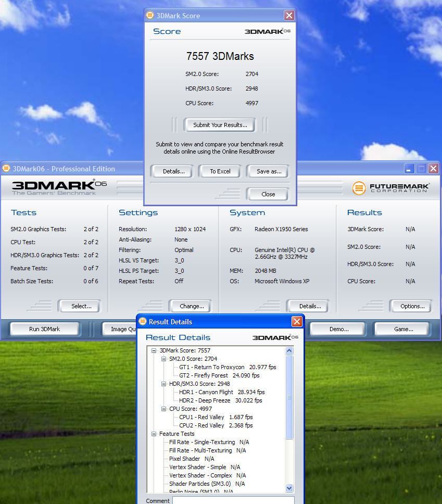Click Result Details title bar icon
442x504 pixels.
(x=143, y=321)
